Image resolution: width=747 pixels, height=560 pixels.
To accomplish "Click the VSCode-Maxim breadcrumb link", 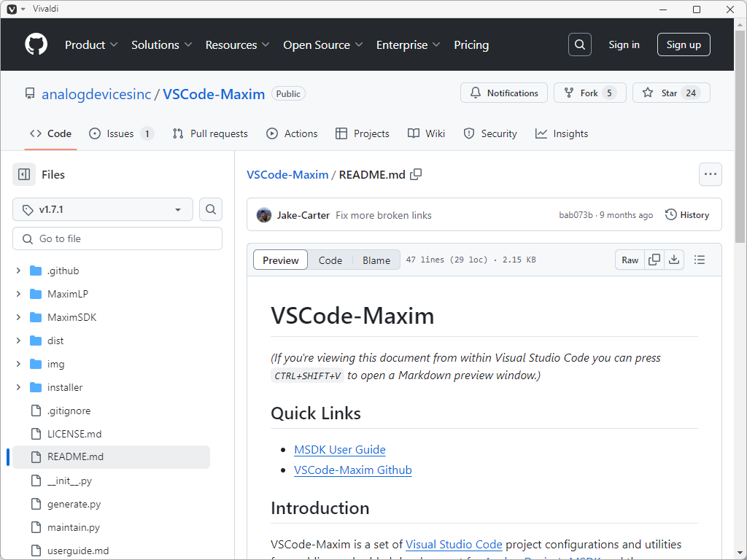I will pyautogui.click(x=287, y=175).
